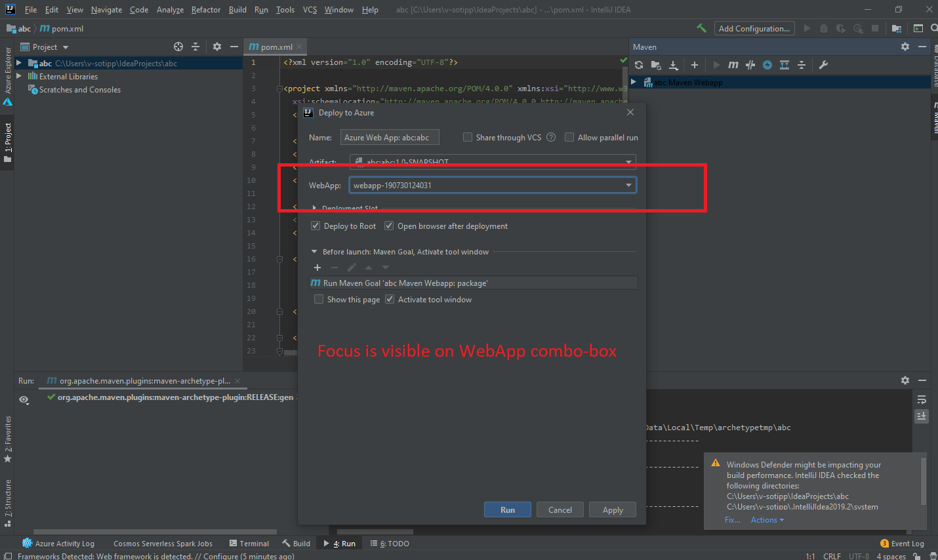The width and height of the screenshot is (938, 560).
Task: Switch to the TODO tab
Action: 390,543
